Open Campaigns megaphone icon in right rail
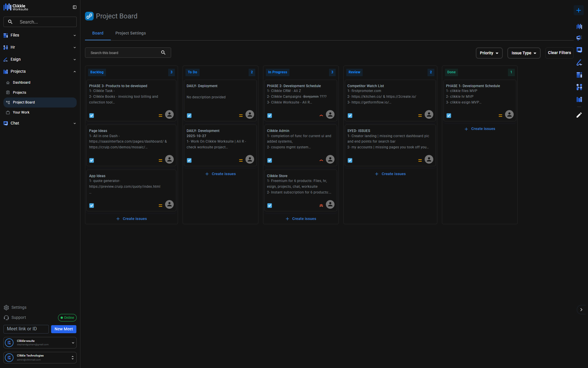 [579, 38]
